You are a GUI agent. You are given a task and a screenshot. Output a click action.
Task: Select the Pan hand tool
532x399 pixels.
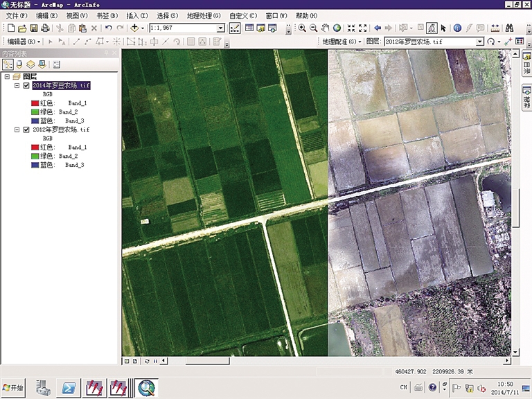tap(326, 28)
